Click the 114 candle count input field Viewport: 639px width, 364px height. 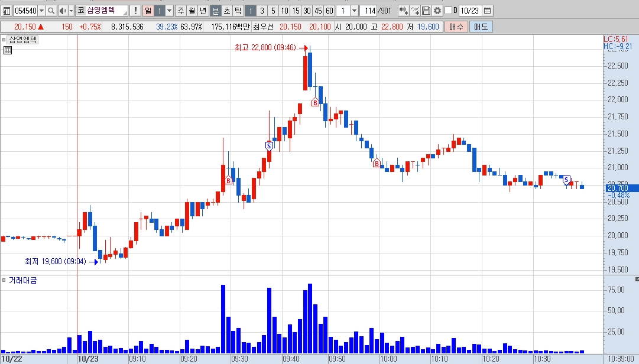pyautogui.click(x=368, y=11)
